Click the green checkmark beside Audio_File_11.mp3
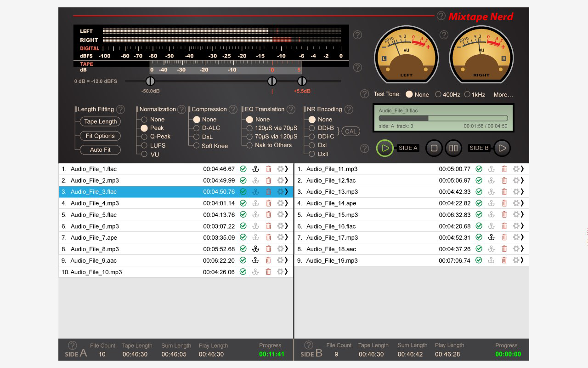This screenshot has height=368, width=588. point(478,169)
